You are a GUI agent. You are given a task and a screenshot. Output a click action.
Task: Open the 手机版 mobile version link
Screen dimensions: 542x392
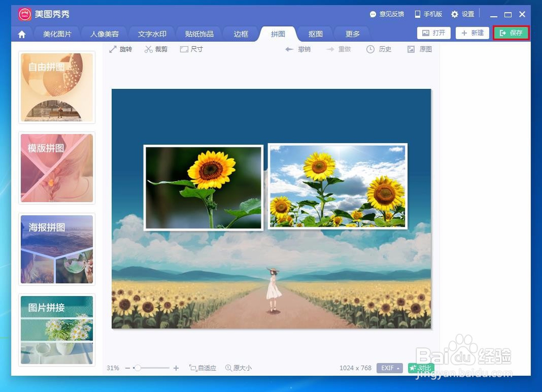[428, 14]
